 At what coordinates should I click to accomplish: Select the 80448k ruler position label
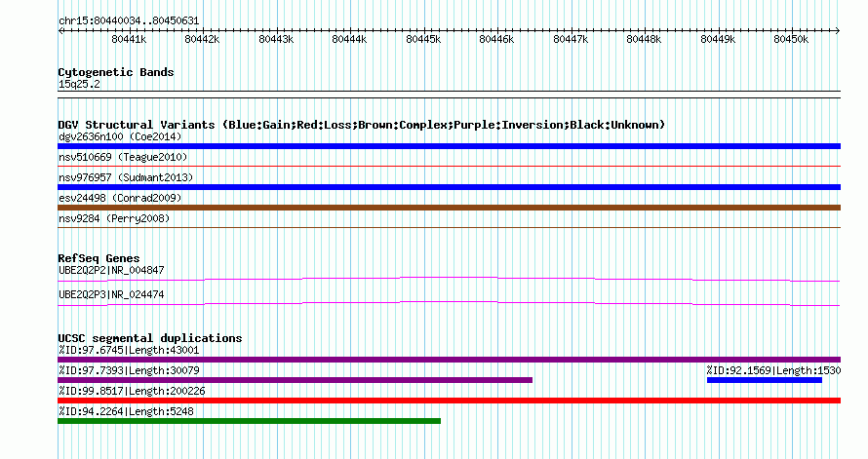tap(644, 39)
